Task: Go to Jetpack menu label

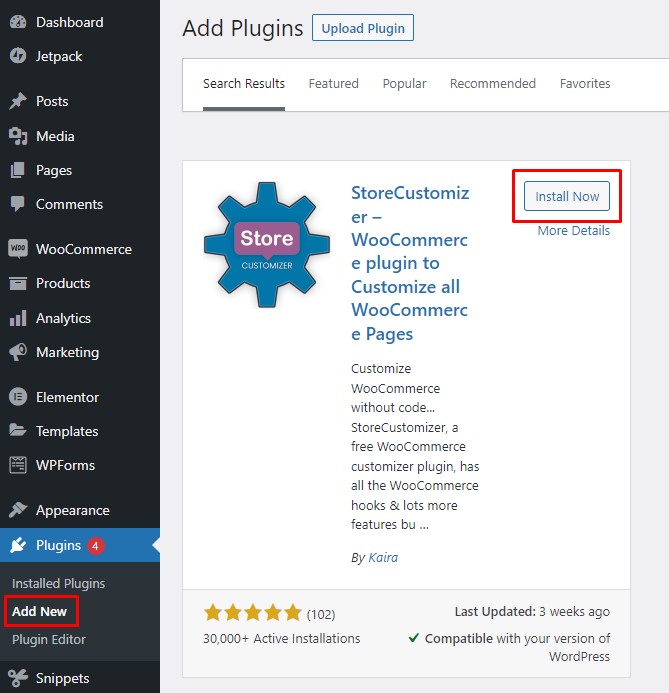Action: [x=59, y=57]
